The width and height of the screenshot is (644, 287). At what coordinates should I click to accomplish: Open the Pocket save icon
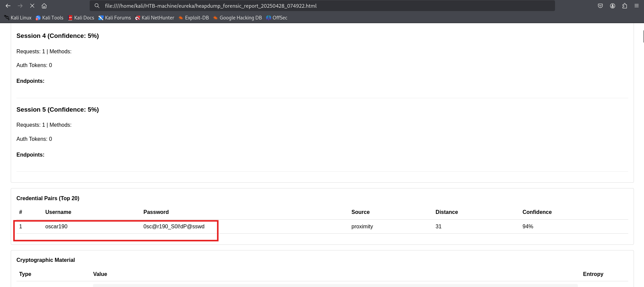pos(600,6)
